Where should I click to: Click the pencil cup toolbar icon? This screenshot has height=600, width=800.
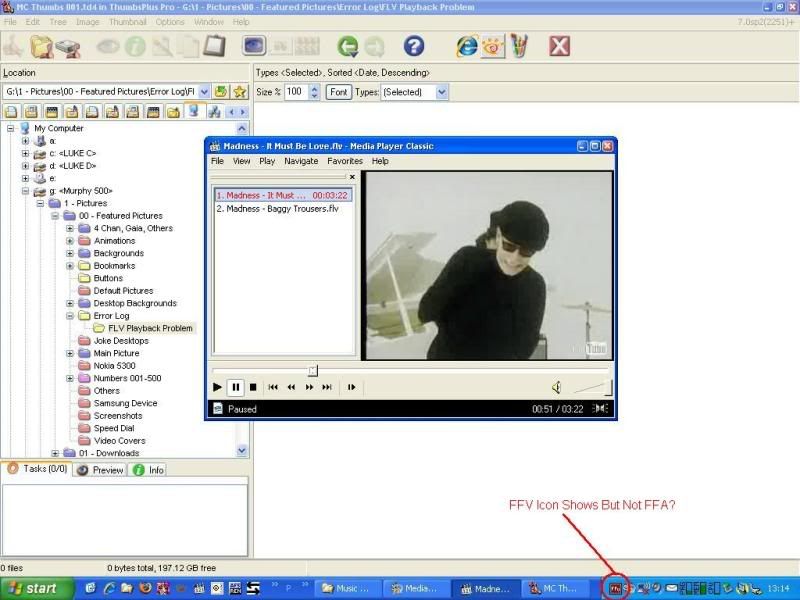(519, 46)
